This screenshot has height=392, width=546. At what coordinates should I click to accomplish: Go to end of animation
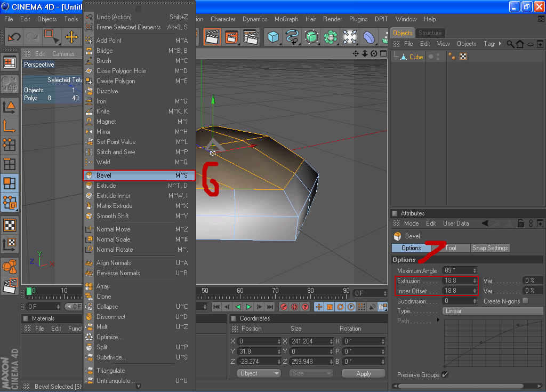coord(270,307)
